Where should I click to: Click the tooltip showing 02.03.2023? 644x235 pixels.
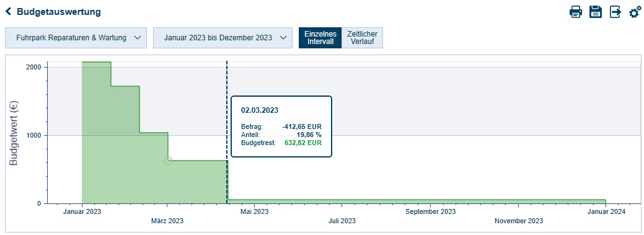click(281, 126)
